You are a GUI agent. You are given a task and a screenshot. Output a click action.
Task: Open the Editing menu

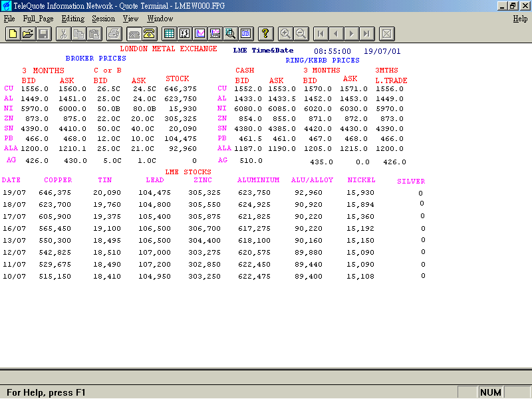pyautogui.click(x=73, y=19)
